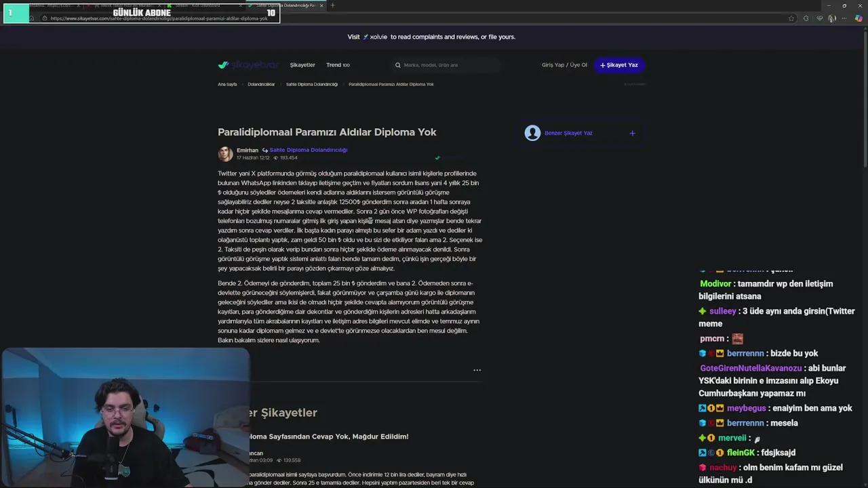Open Giriş Yap / Üye Ol

coord(564,65)
